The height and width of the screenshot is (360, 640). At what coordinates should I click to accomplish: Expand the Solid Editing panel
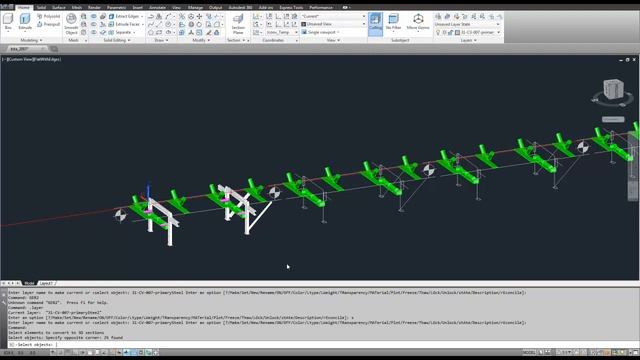(x=117, y=40)
